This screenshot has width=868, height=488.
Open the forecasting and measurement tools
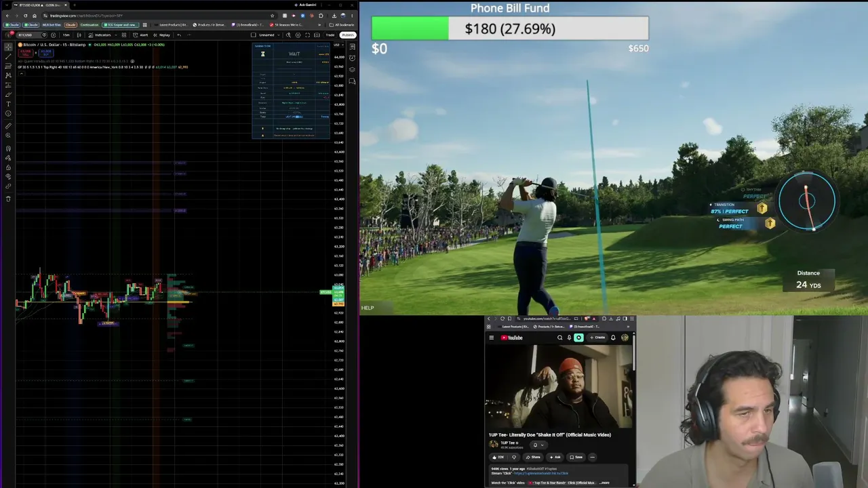point(8,85)
